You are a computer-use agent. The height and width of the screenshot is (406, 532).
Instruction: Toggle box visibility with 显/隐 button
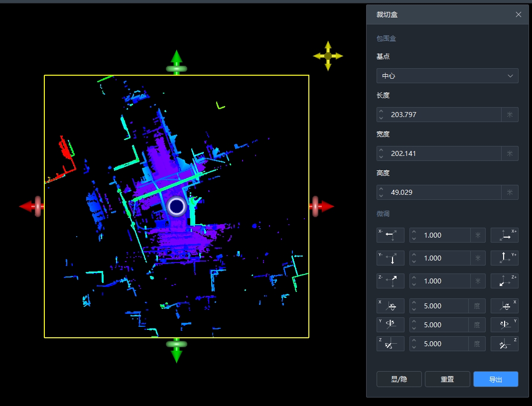(399, 379)
